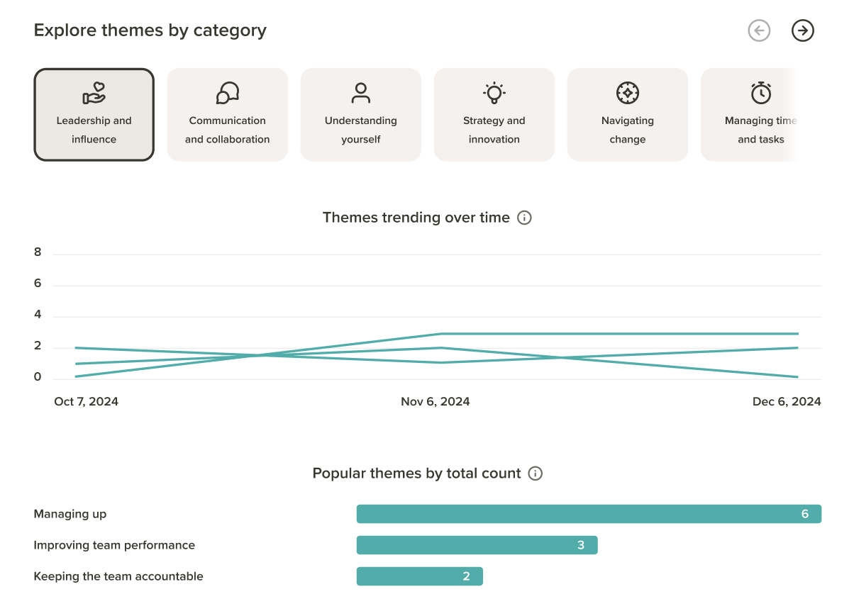Select the Leadership and influence category
The height and width of the screenshot is (616, 854).
pos(94,115)
